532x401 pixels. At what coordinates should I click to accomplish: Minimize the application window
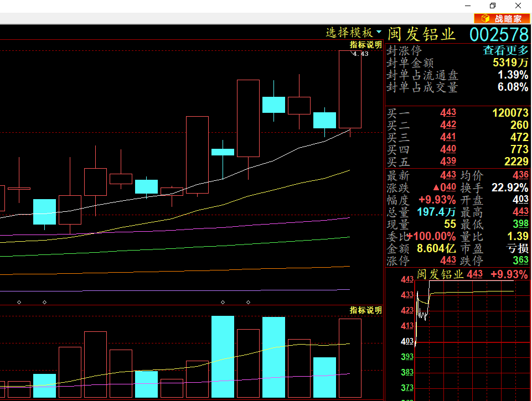tap(468, 6)
